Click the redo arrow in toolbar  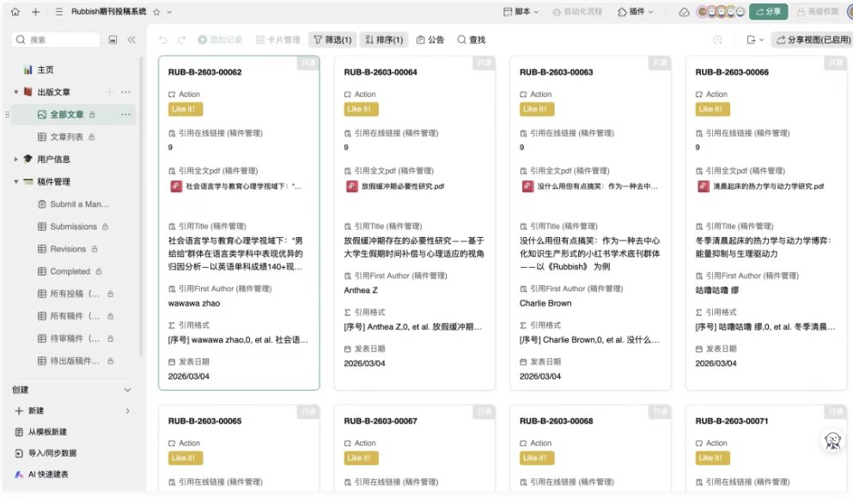(x=182, y=39)
